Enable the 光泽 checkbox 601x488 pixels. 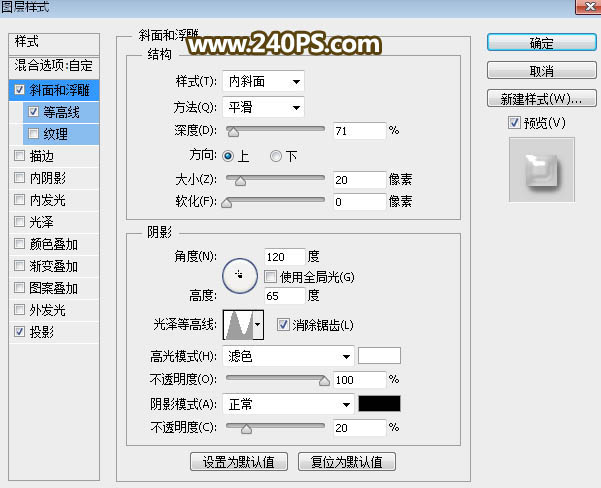tap(19, 221)
